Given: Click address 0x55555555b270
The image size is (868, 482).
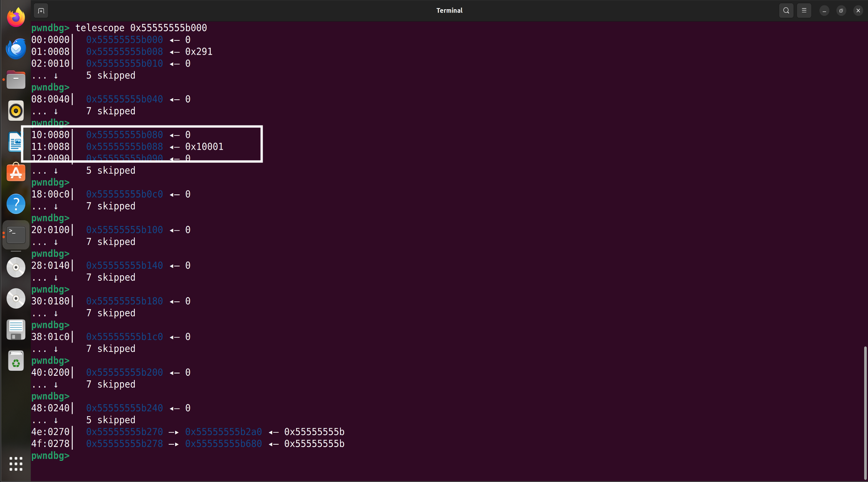Looking at the screenshot, I should 124,432.
